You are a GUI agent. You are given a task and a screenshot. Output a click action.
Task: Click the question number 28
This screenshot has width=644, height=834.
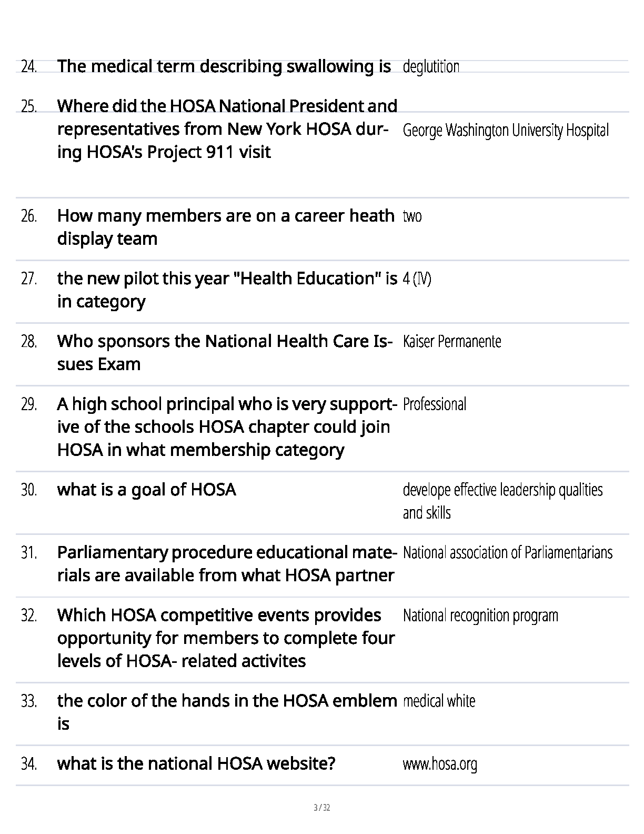click(x=29, y=342)
